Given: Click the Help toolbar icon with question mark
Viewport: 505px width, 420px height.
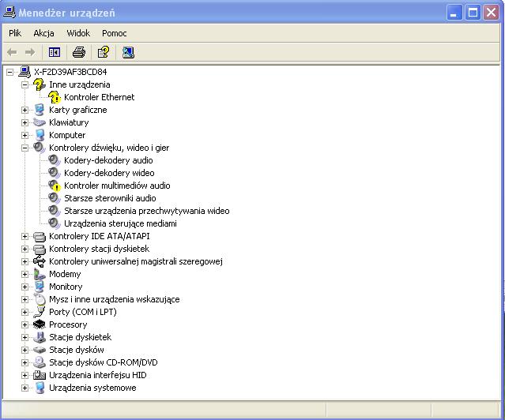Looking at the screenshot, I should pyautogui.click(x=103, y=52).
